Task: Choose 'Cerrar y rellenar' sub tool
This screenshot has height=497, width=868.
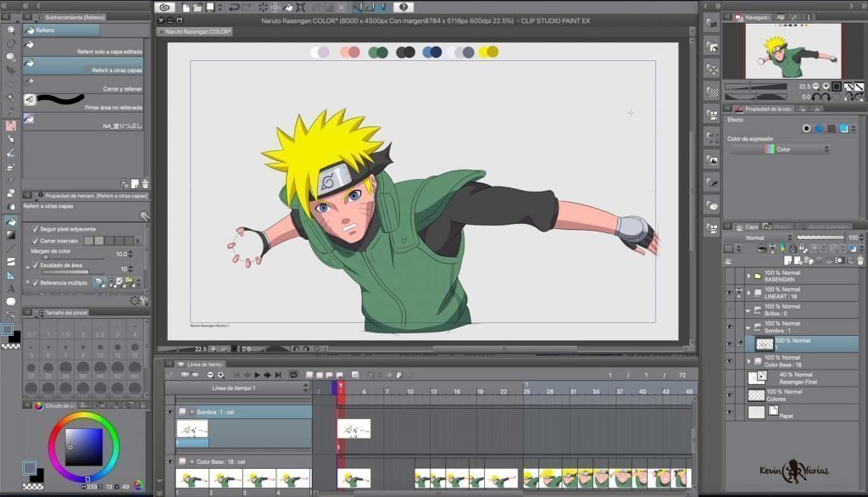Action: point(84,85)
